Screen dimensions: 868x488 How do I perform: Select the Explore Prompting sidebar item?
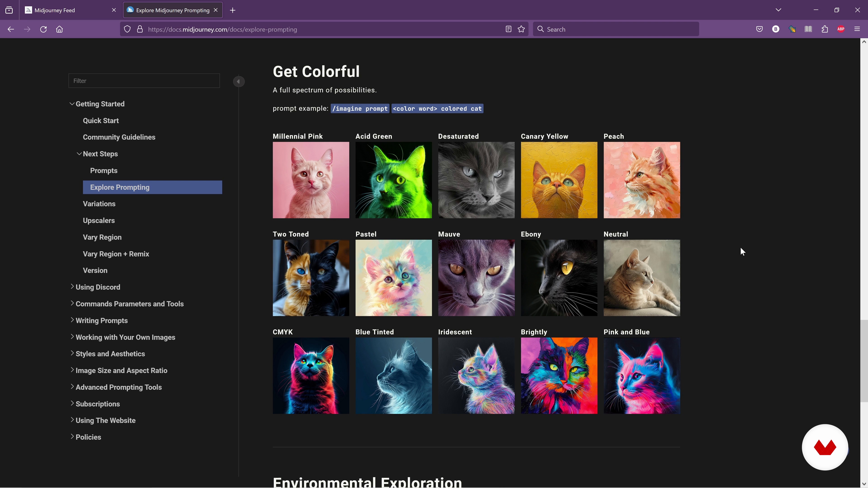pos(152,187)
